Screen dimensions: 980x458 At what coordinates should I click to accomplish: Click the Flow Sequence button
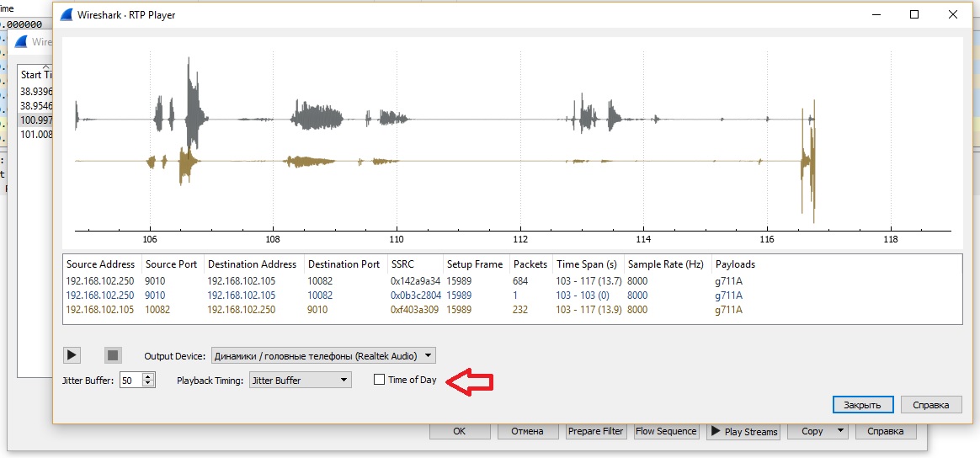(666, 431)
